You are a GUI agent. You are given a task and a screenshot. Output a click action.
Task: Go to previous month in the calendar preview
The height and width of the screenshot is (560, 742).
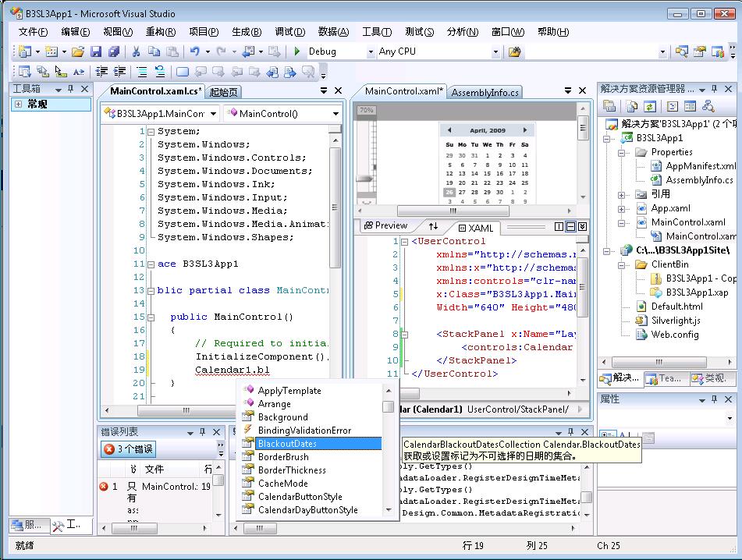pos(449,130)
